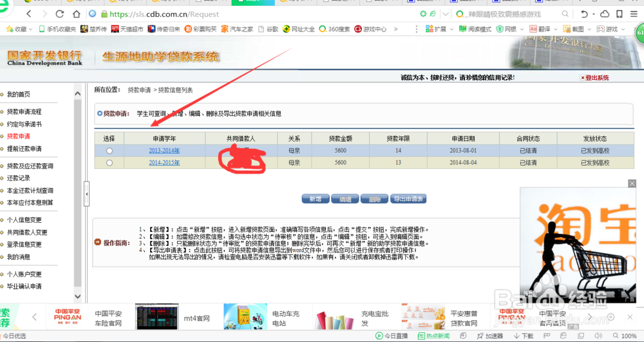
Task: Open the mt4官网 recommendation thumbnail
Action: (x=157, y=316)
